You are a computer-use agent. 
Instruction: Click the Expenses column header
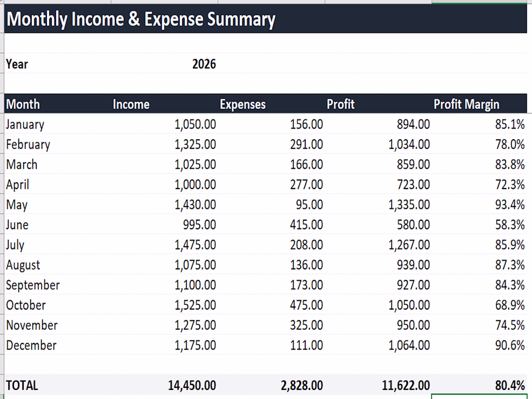(x=243, y=104)
